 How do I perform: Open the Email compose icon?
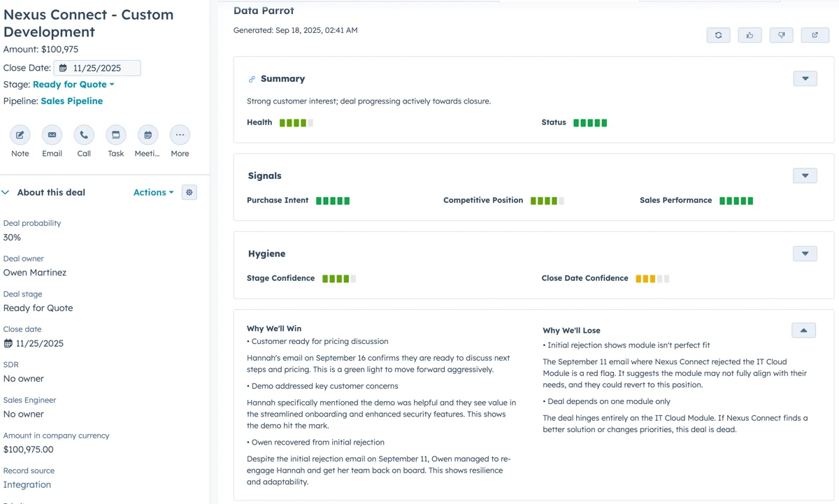52,135
